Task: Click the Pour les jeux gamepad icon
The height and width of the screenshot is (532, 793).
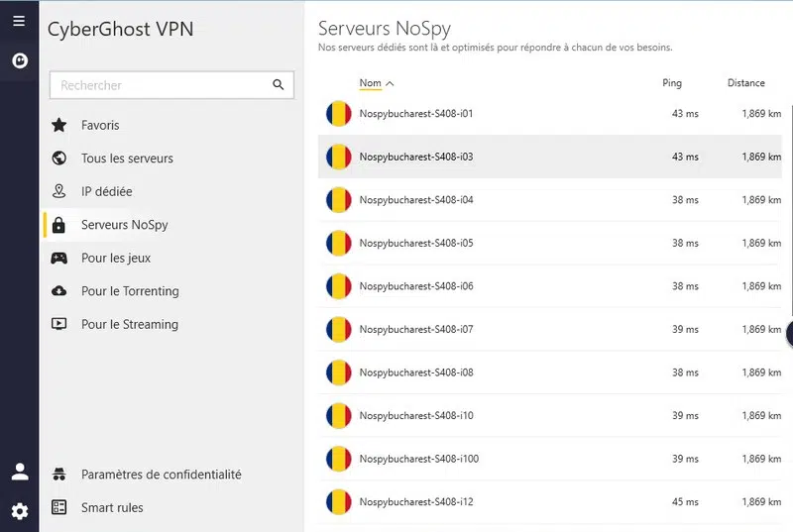Action: pos(59,259)
